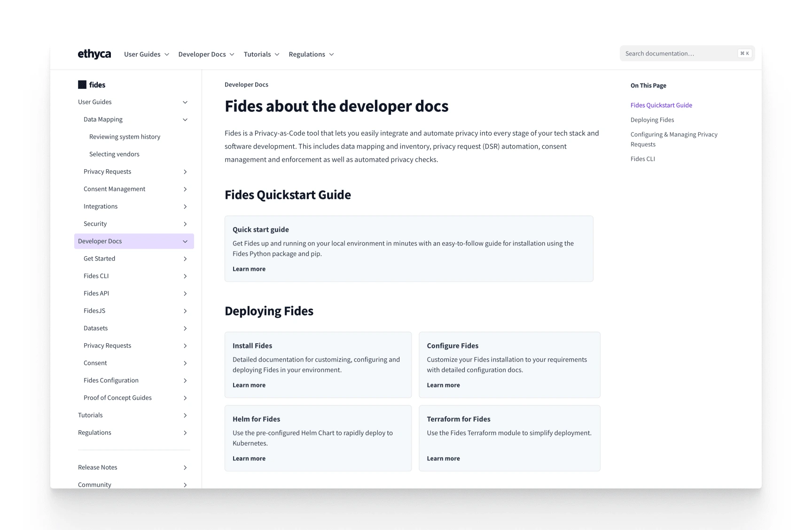812x530 pixels.
Task: Expand the Security sidebar chevron
Action: [185, 224]
